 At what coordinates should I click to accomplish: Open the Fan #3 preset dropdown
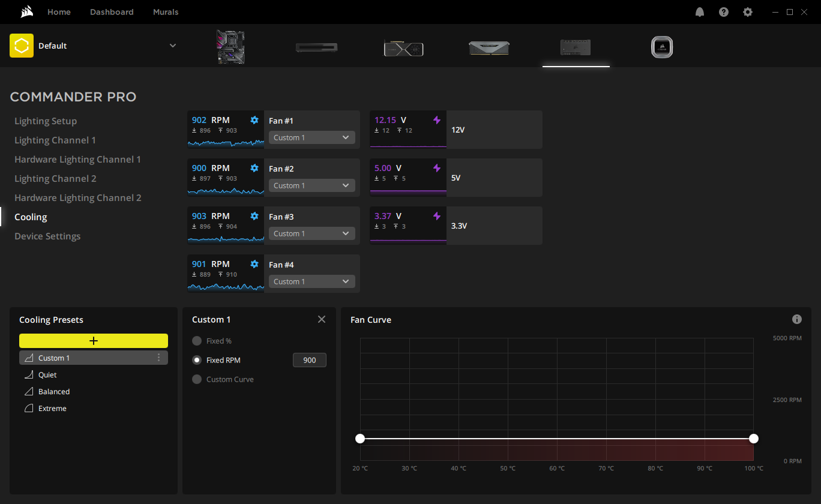pyautogui.click(x=311, y=233)
